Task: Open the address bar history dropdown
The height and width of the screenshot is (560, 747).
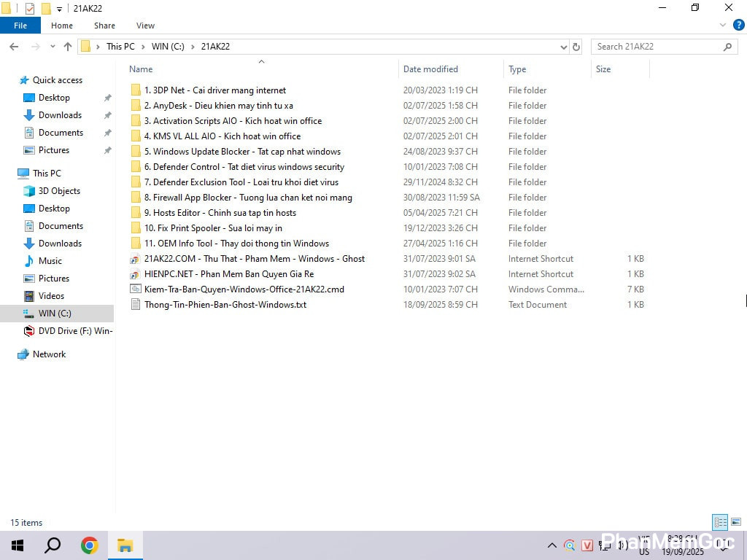Action: (x=563, y=47)
